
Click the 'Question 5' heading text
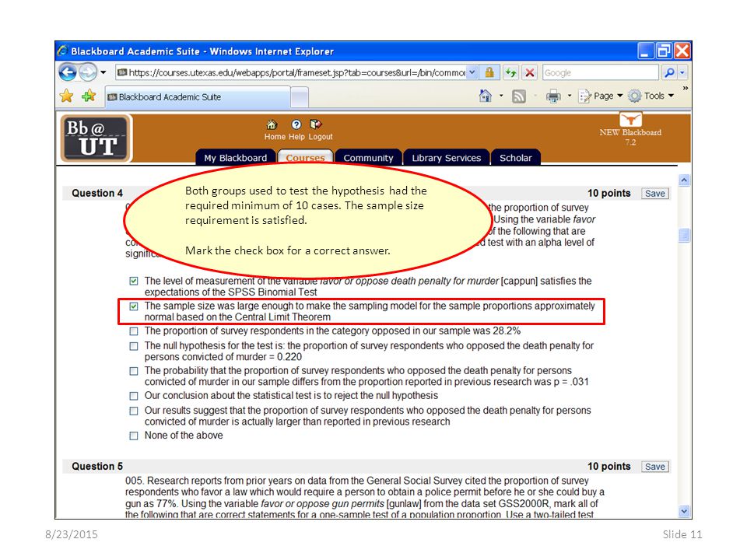pyautogui.click(x=97, y=466)
